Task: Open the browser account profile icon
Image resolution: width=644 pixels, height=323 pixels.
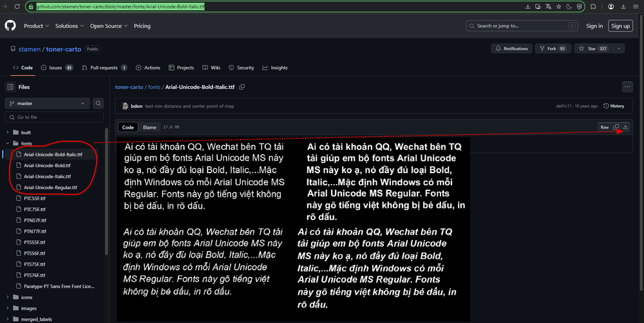Action: (x=611, y=6)
